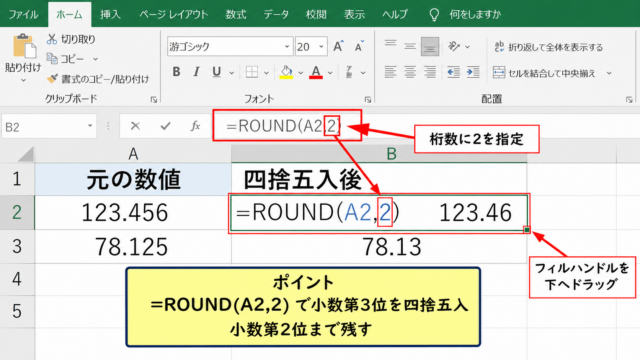
Task: Open the Borders dropdown arrow
Action: click(266, 73)
